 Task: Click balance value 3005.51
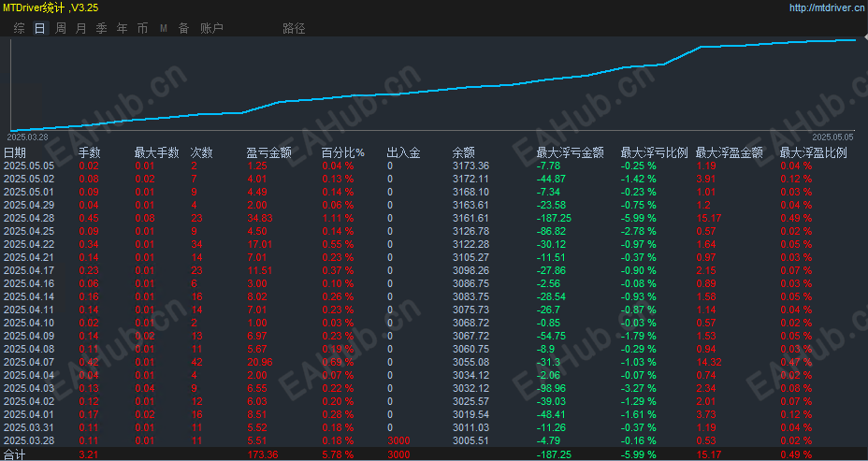point(471,440)
